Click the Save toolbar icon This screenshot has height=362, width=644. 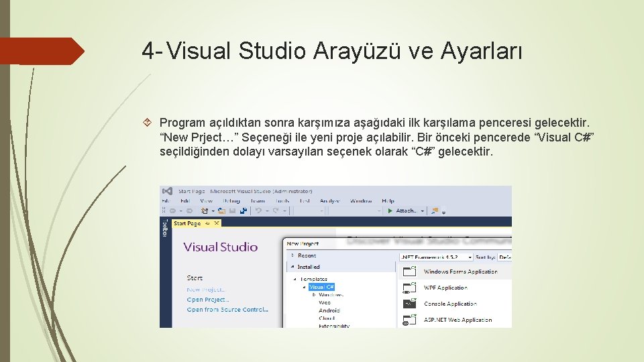tap(233, 210)
